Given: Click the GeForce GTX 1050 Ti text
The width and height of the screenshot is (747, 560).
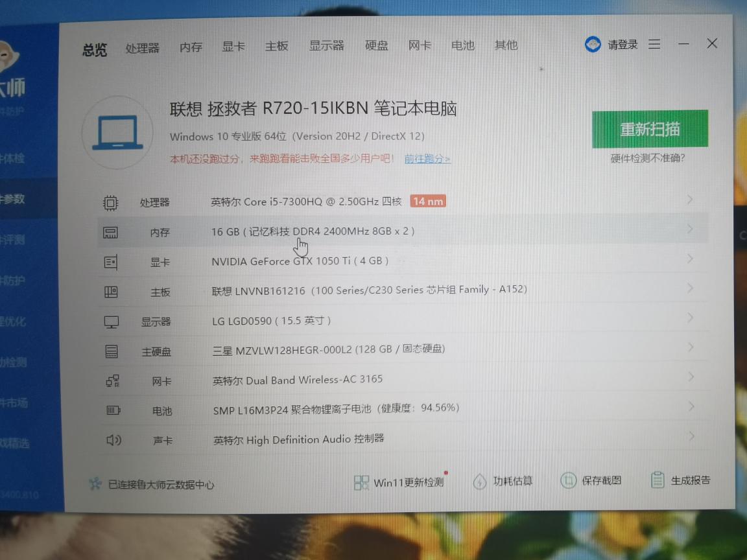Looking at the screenshot, I should [300, 261].
